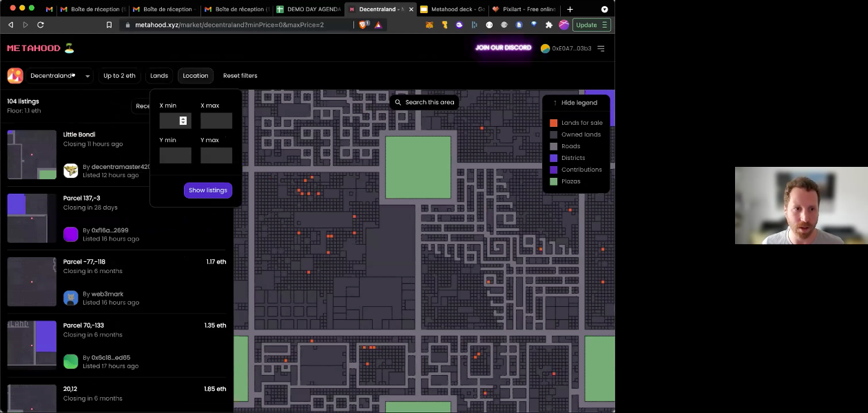Toggle the Location filter dropdown

tap(196, 76)
